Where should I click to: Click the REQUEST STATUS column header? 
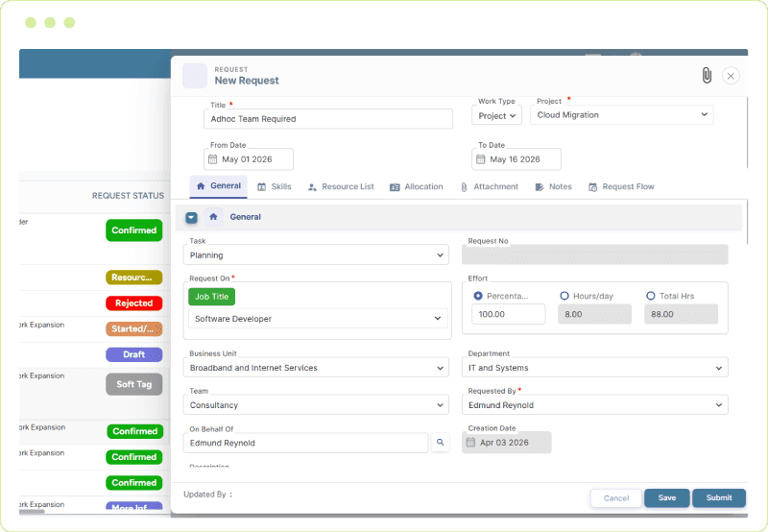[x=129, y=196]
